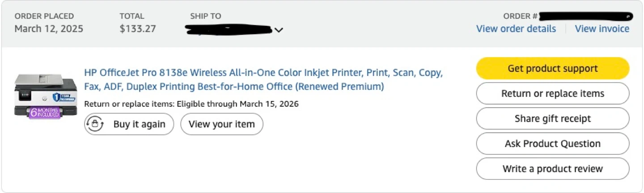
Task: Click the $133.27 order total
Action: [138, 29]
